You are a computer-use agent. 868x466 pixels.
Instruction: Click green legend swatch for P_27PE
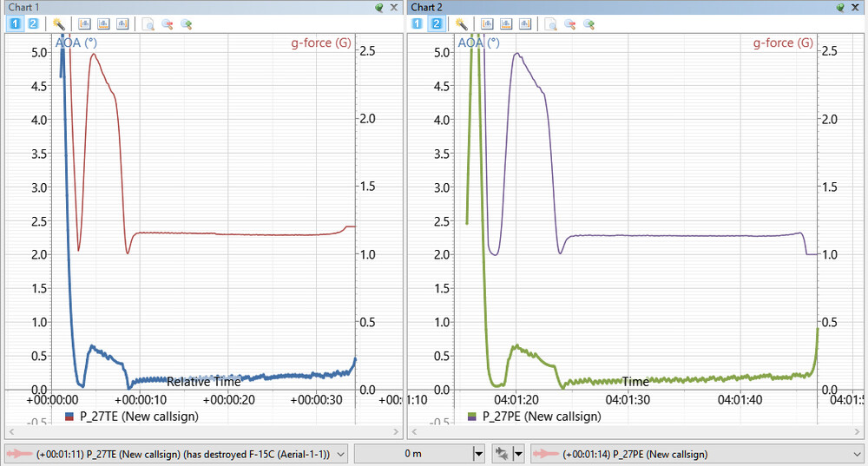(471, 413)
